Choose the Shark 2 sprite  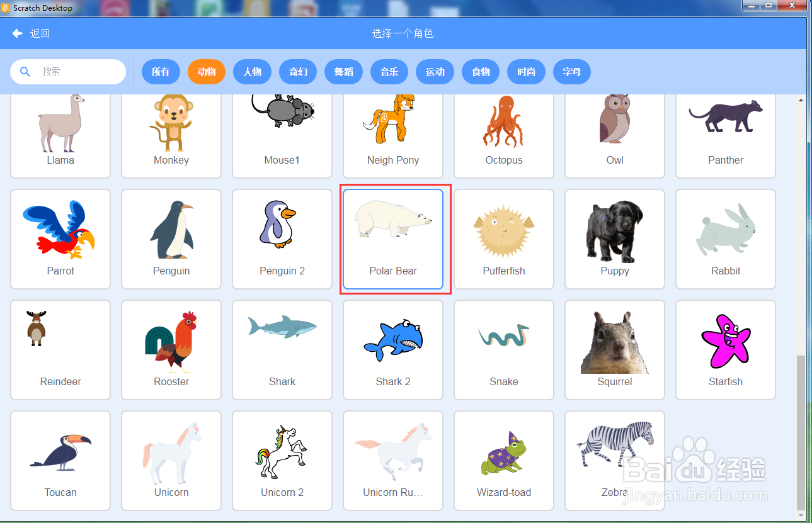point(393,350)
